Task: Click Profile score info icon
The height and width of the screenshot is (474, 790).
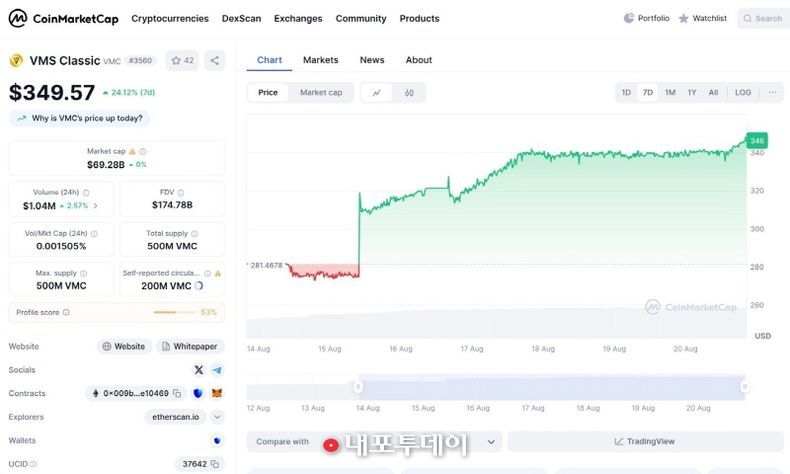Action: [x=66, y=312]
